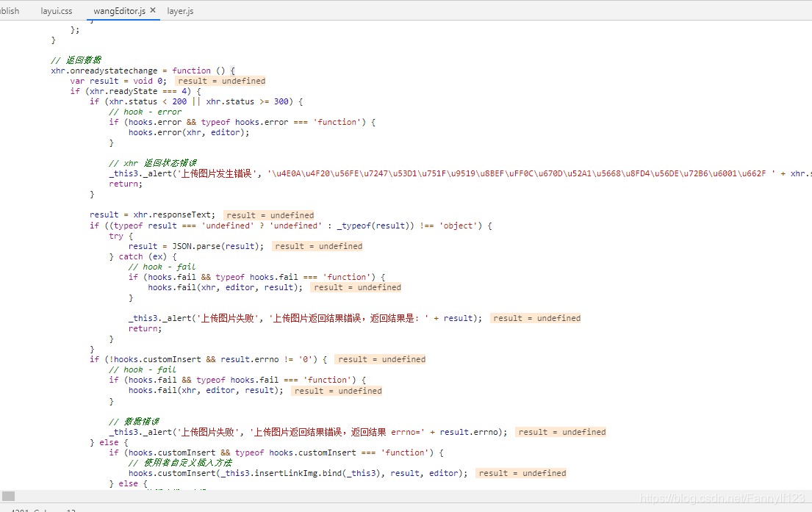This screenshot has height=512, width=812.
Task: Click the 'typeof result === undefined' condition line
Action: click(291, 226)
